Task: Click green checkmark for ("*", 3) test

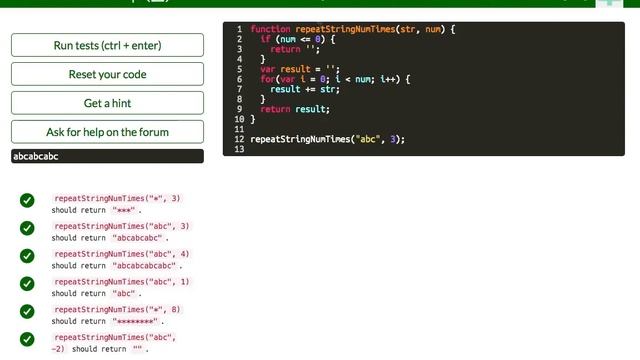Action: 27,200
